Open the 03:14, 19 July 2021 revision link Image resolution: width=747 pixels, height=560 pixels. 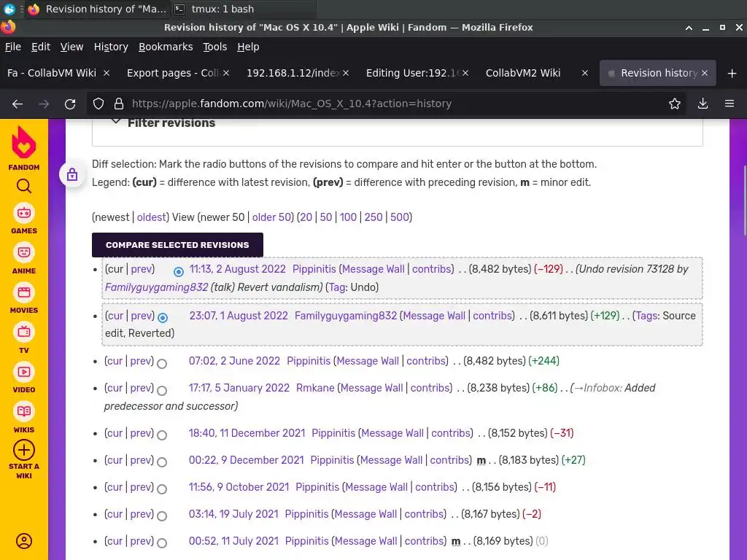[x=233, y=514]
